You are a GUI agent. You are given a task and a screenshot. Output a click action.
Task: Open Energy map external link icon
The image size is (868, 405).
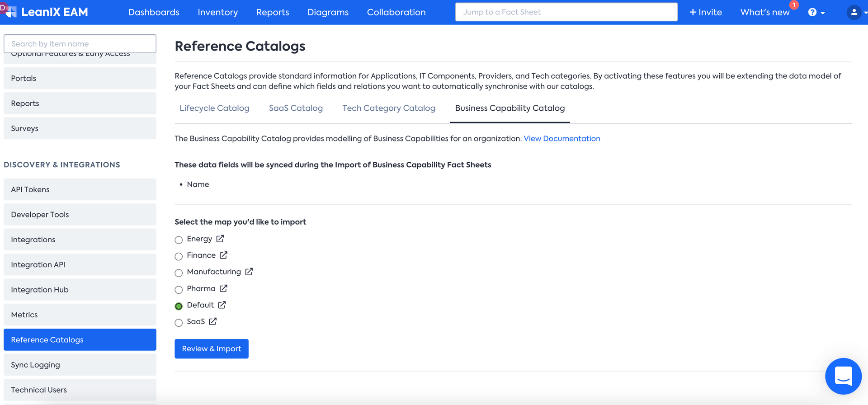(220, 239)
